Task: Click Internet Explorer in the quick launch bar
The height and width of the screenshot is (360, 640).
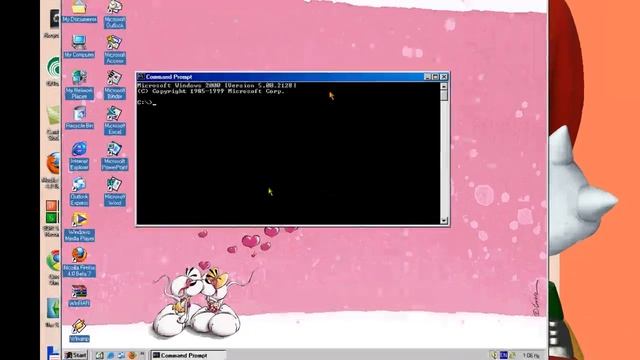Action: [x=111, y=356]
